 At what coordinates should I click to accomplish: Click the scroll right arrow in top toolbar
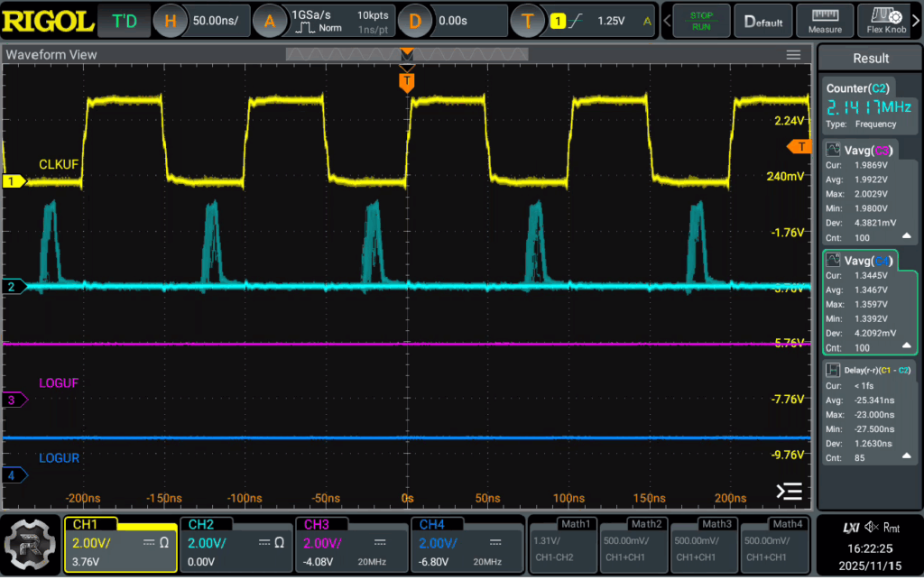click(917, 22)
